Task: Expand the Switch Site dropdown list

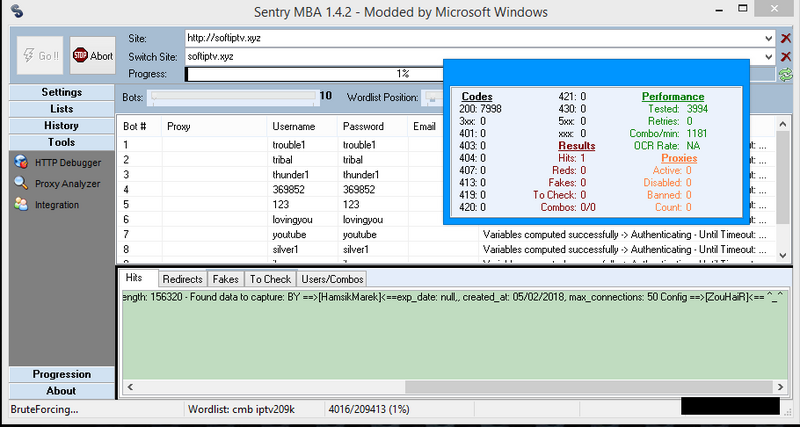Action: [x=769, y=57]
